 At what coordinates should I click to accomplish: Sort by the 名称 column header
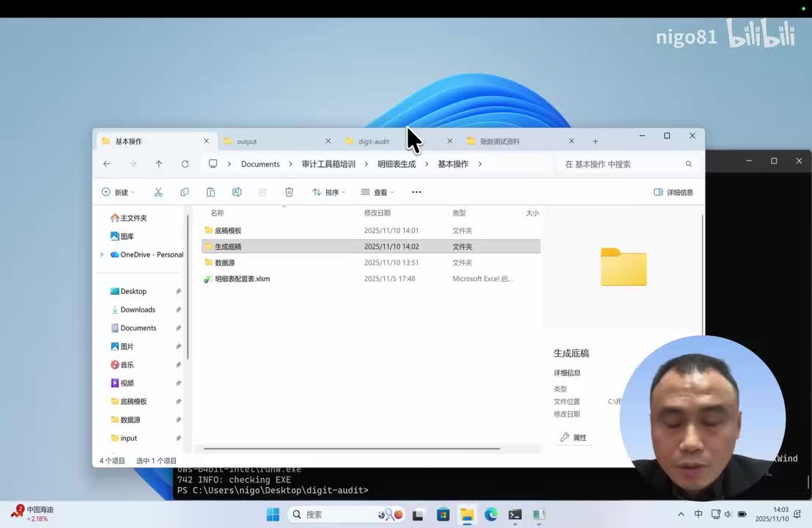217,213
